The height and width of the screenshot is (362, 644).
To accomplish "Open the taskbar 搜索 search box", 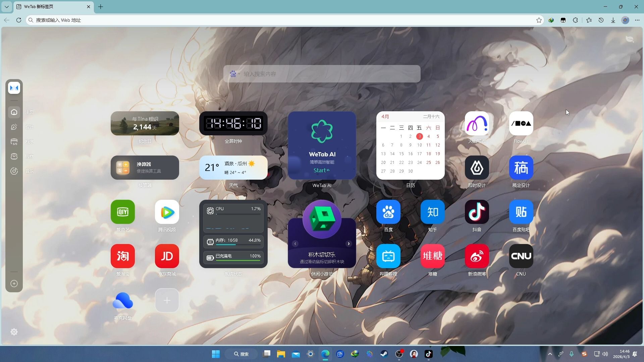I will click(241, 354).
